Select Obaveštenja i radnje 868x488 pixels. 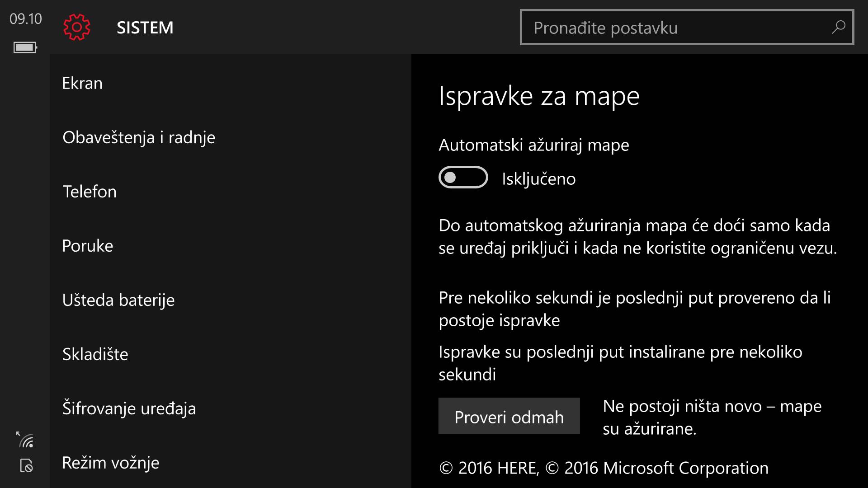[x=139, y=137]
